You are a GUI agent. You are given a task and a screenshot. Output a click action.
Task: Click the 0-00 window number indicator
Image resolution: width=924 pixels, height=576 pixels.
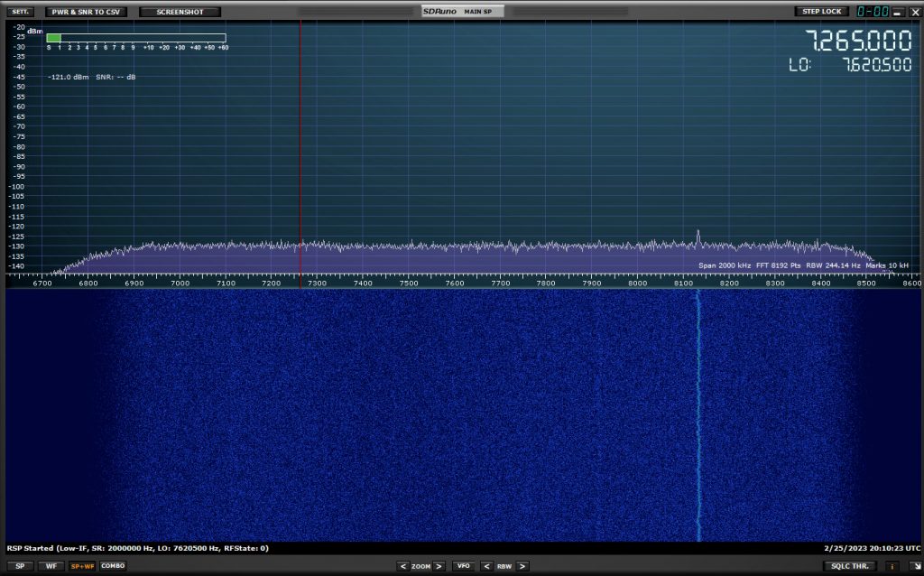click(873, 12)
